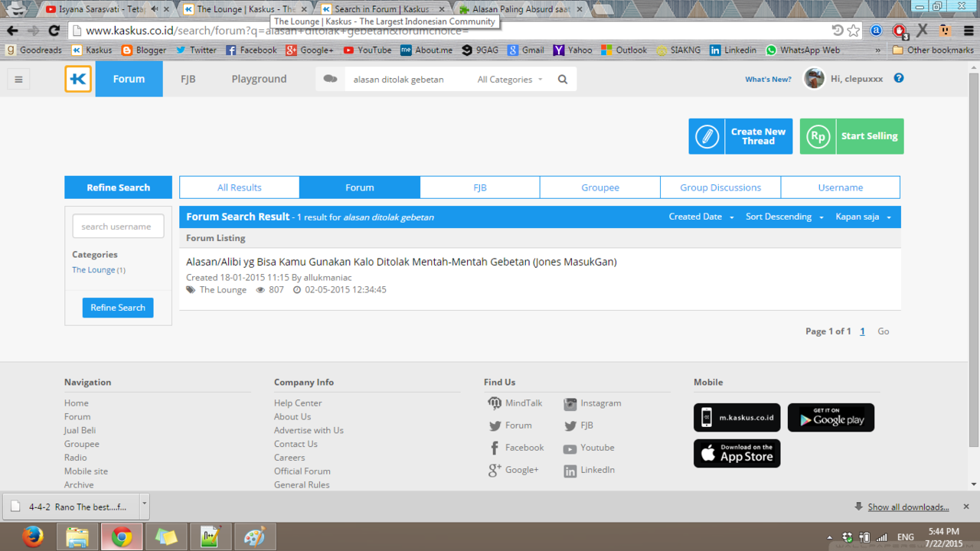Click Show all downloads link
This screenshot has height=551, width=980.
tap(908, 507)
